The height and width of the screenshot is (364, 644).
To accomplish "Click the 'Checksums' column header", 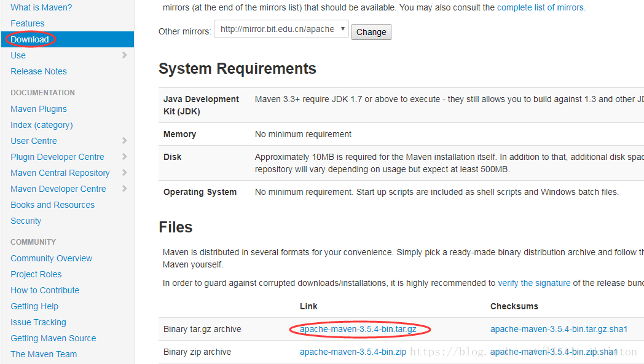I will pyautogui.click(x=514, y=306).
